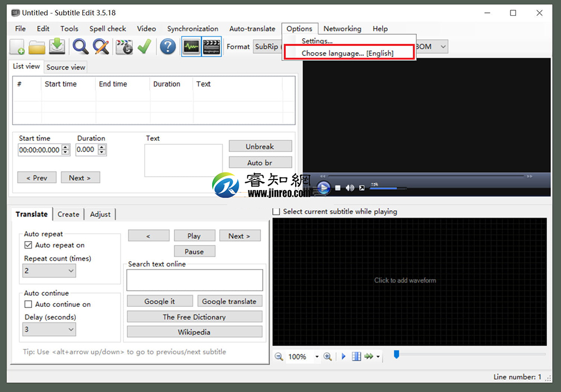Toggle the waveform display toolbar icon
Image resolution: width=561 pixels, height=392 pixels.
point(191,47)
